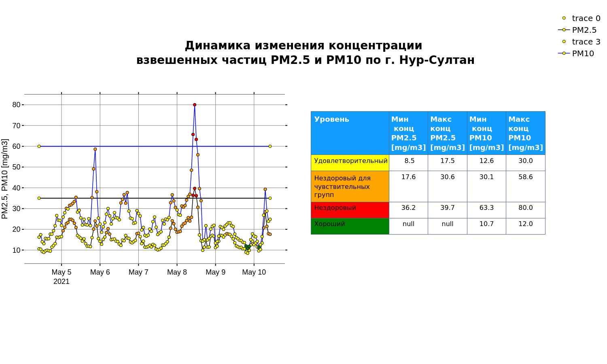
Task: Toggle trace 3 legend entry
Action: [579, 42]
